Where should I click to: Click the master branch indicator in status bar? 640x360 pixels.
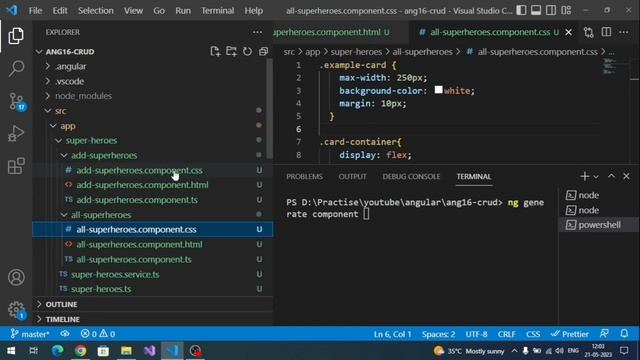tap(30, 334)
